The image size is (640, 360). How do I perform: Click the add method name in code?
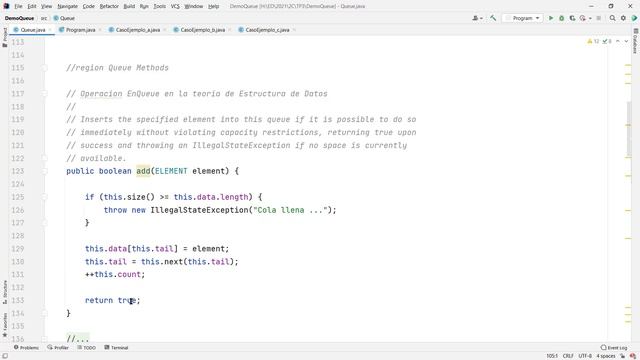[143, 171]
